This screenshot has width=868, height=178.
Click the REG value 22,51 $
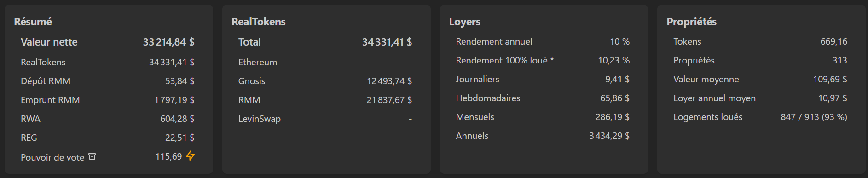tap(179, 138)
